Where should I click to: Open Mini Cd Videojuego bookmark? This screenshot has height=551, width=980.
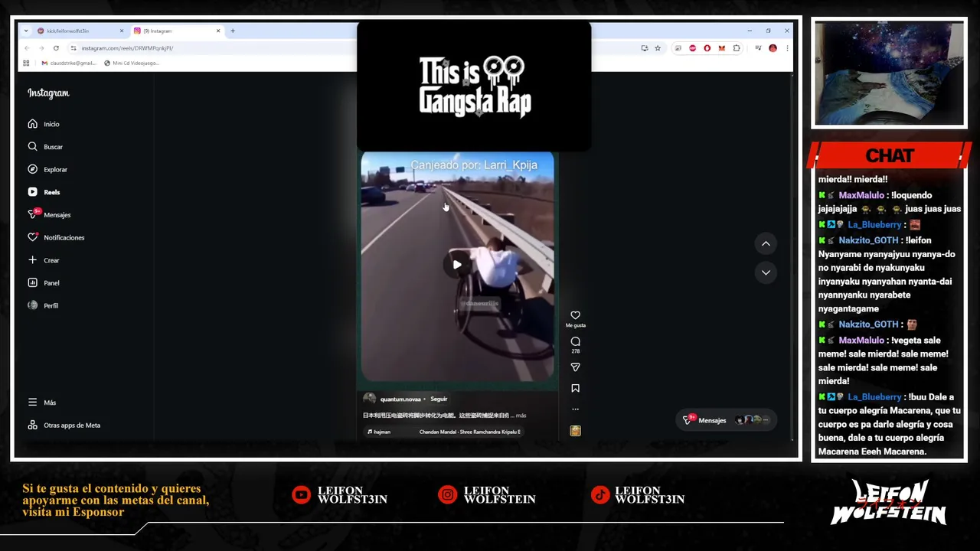coord(132,64)
